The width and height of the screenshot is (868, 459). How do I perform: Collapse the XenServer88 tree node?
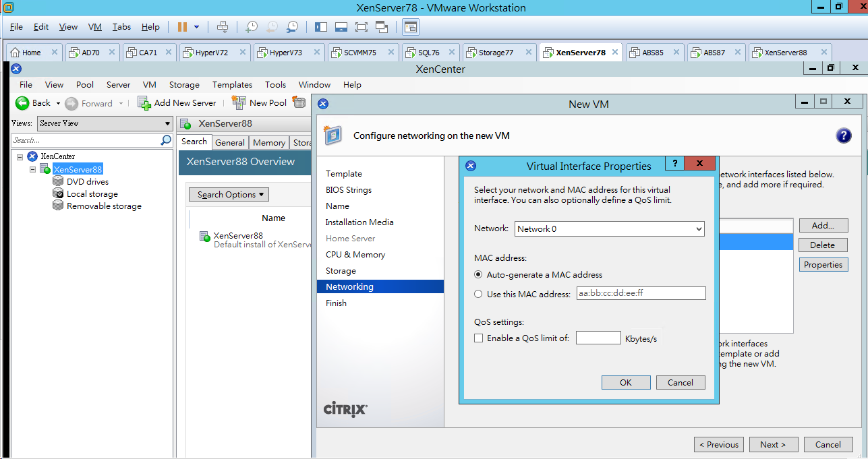point(32,169)
